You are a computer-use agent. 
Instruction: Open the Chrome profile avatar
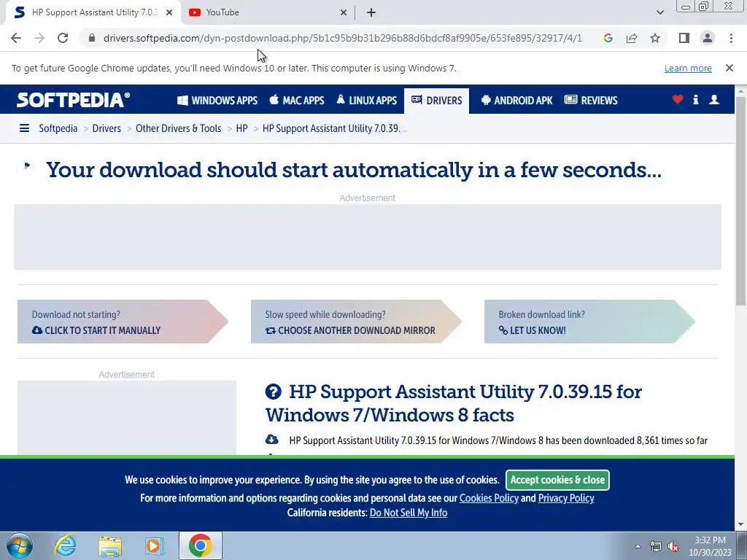pos(708,38)
